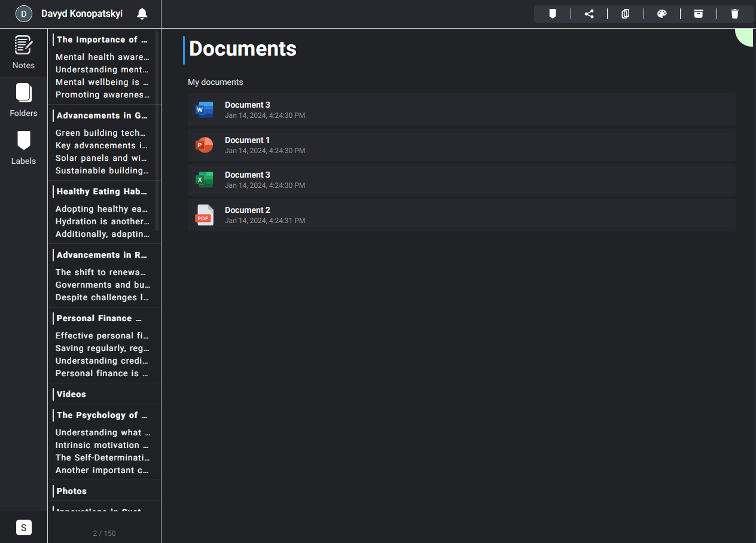
Task: Click the Davyd Konopatskyi username
Action: point(82,14)
